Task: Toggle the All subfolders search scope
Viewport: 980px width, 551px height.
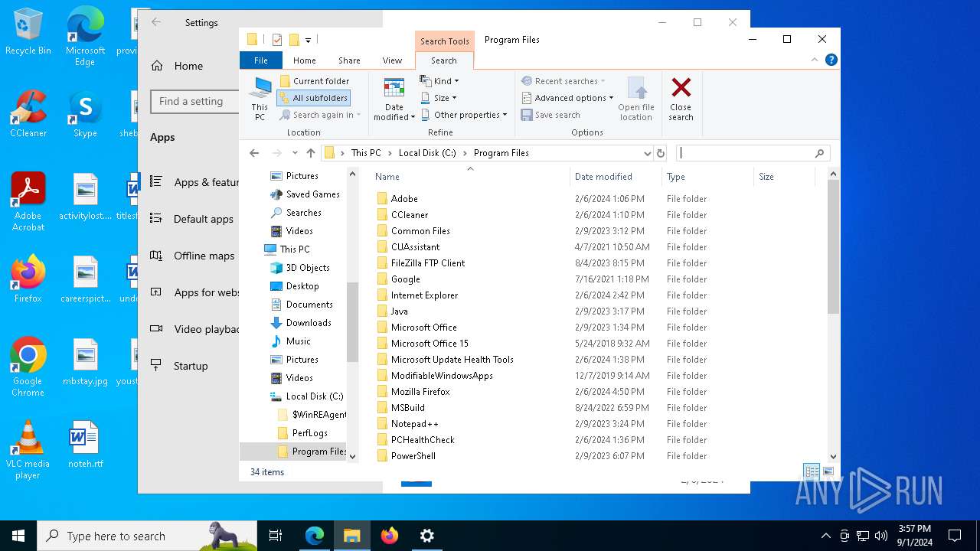Action: pos(313,98)
